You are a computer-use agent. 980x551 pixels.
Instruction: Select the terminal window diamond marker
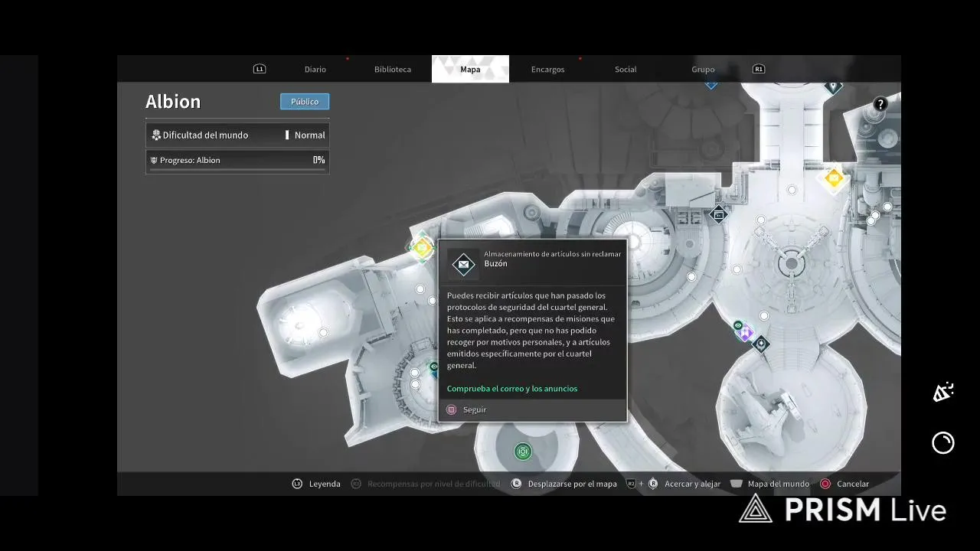click(718, 215)
